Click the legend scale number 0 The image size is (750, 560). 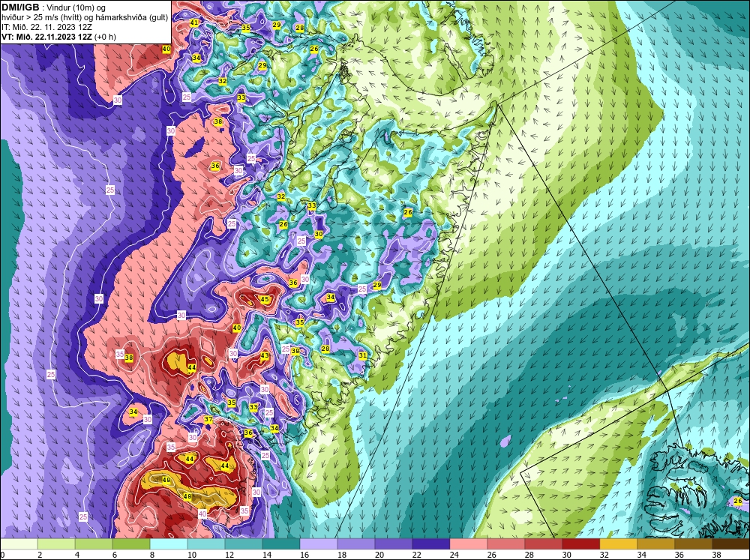click(x=2, y=555)
